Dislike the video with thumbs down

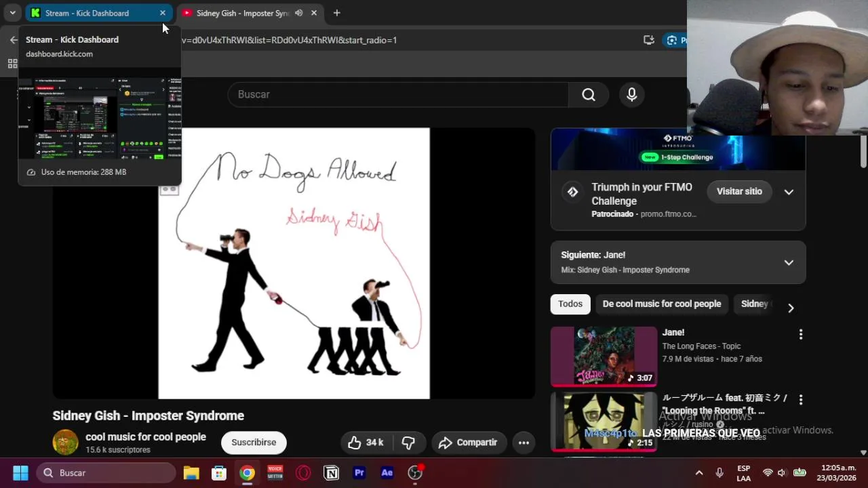408,443
